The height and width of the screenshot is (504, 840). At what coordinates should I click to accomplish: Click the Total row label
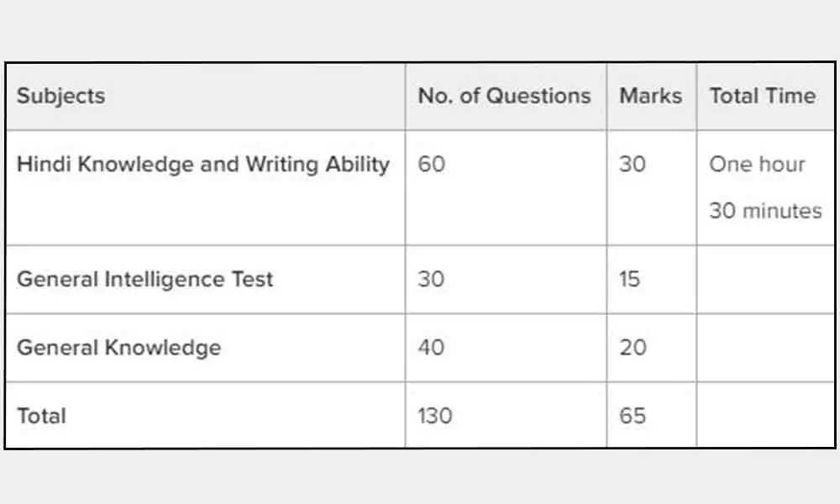42,415
